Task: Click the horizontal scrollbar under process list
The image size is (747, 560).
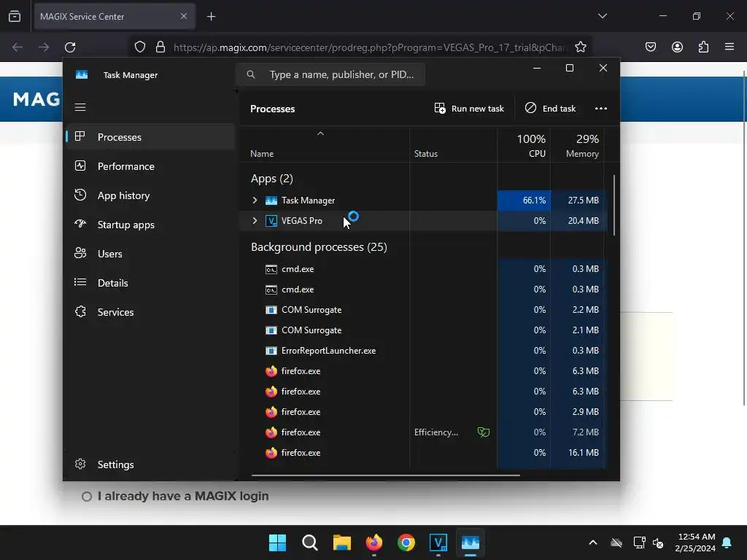Action: pos(385,475)
